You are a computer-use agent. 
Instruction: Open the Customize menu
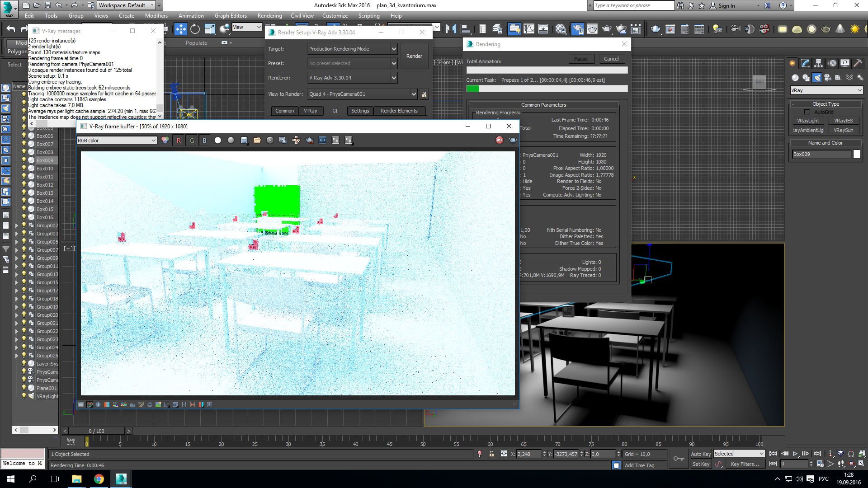pos(335,16)
